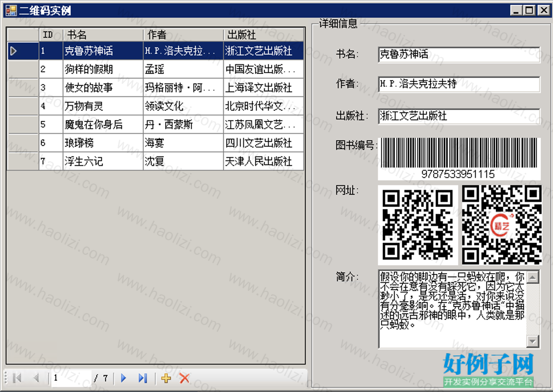Select the author cell 领读文化
Image resolution: width=553 pixels, height=392 pixels.
(x=183, y=106)
